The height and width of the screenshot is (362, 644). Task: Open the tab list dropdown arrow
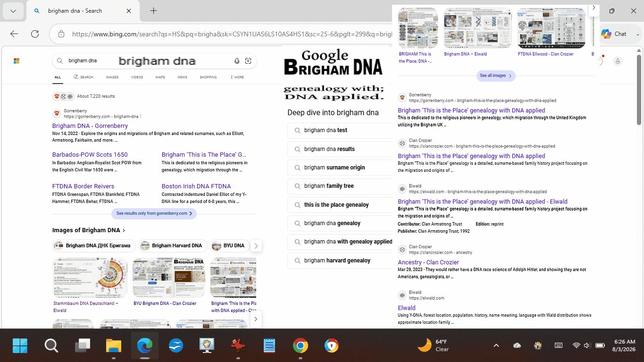pos(13,11)
